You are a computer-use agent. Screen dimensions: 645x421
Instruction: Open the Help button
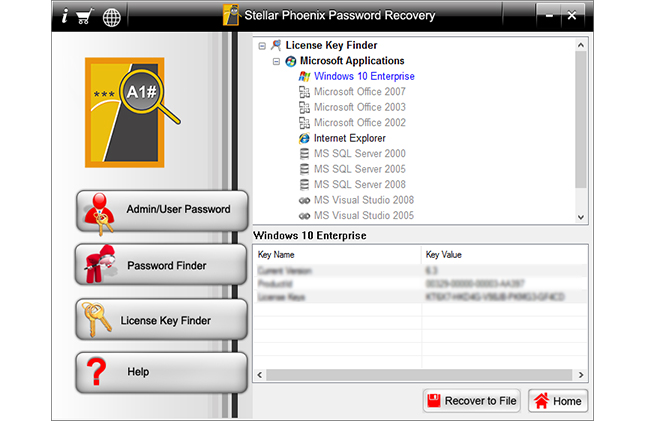pos(161,372)
